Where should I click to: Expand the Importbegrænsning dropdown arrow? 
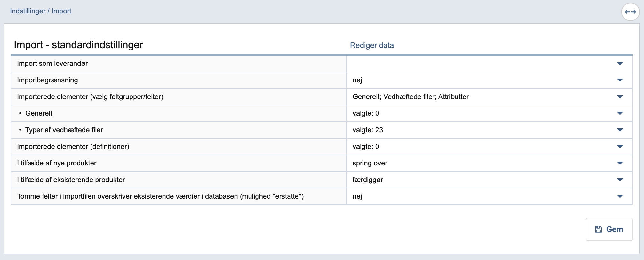pos(620,80)
